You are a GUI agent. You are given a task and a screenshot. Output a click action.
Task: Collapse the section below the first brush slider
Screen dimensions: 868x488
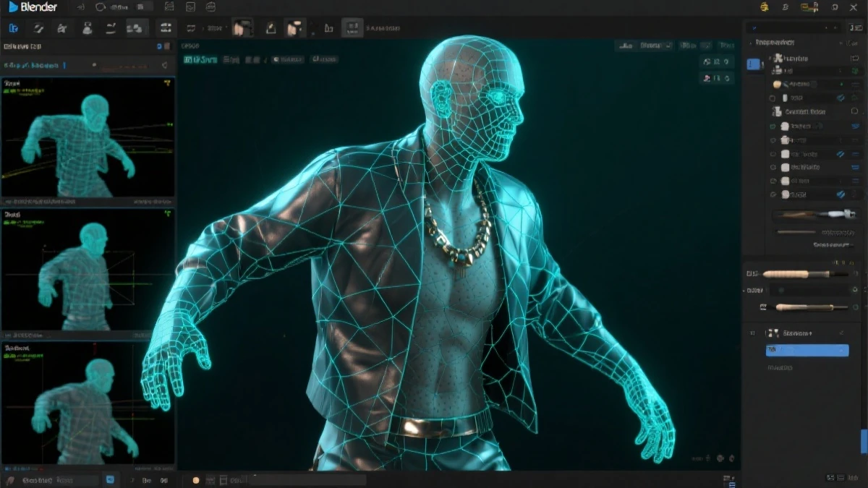pos(745,290)
